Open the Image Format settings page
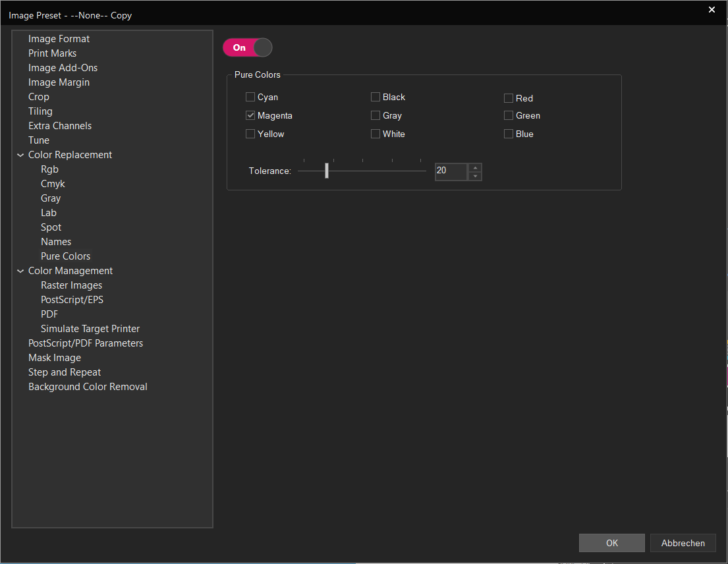 point(59,39)
